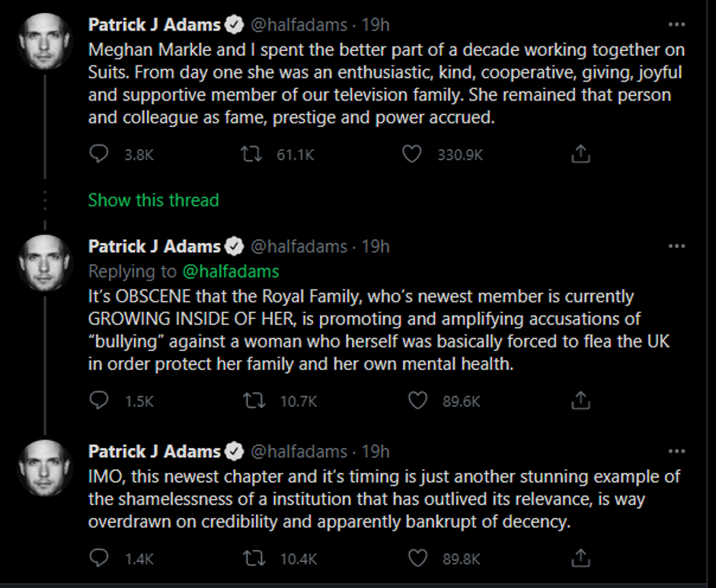The height and width of the screenshot is (588, 716).
Task: Share the first tweet about Meghan Markle
Action: 580,155
